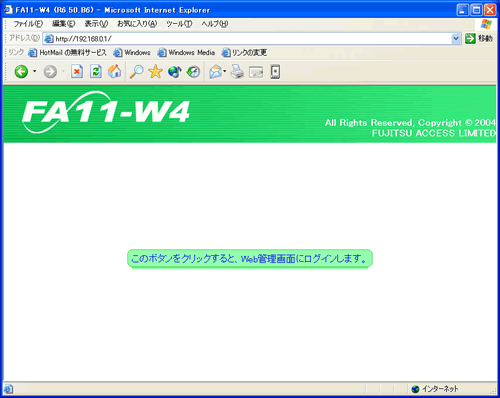Open the Back button history dropdown
The height and width of the screenshot is (398, 500).
pos(34,71)
